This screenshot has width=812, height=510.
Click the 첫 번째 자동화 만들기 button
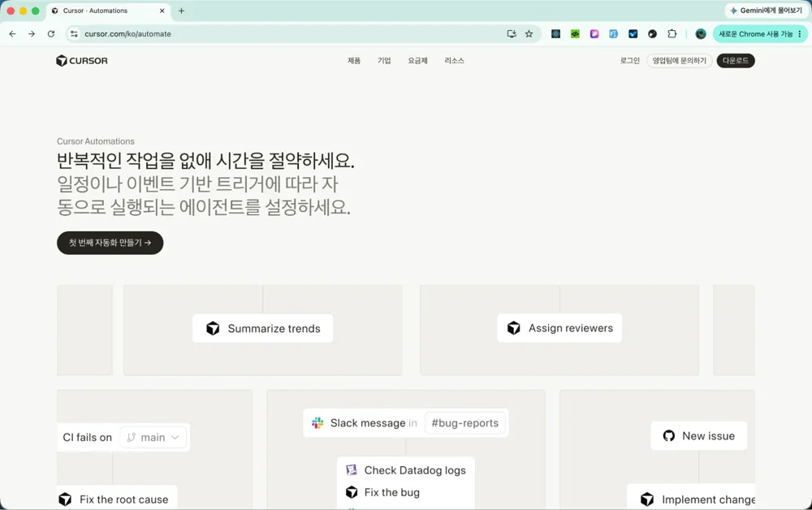(x=110, y=243)
